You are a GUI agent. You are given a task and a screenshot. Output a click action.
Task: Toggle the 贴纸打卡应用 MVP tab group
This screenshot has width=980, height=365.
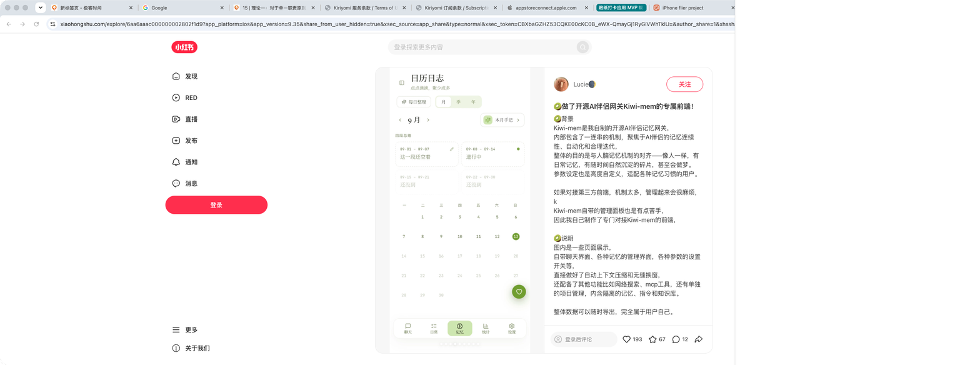(x=621, y=7)
